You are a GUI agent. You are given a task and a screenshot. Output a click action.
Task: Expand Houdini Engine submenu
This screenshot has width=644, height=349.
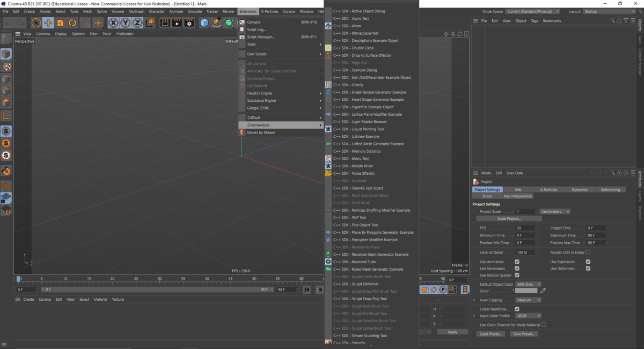coord(281,93)
